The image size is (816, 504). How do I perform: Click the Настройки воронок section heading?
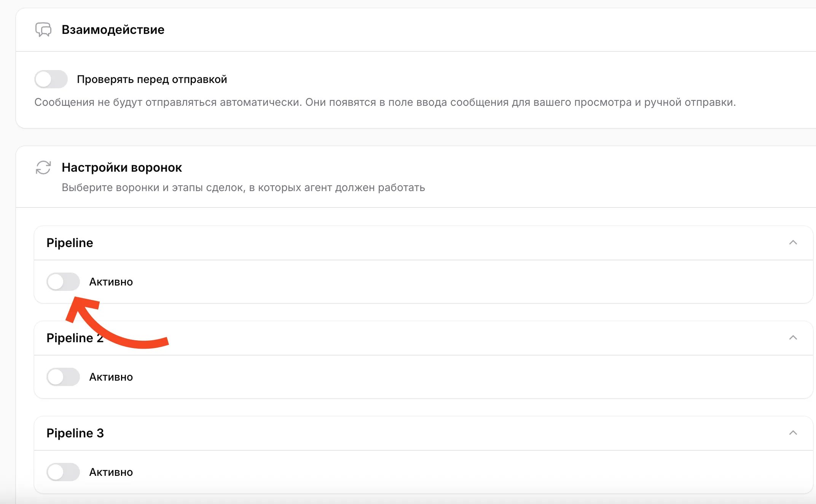122,167
